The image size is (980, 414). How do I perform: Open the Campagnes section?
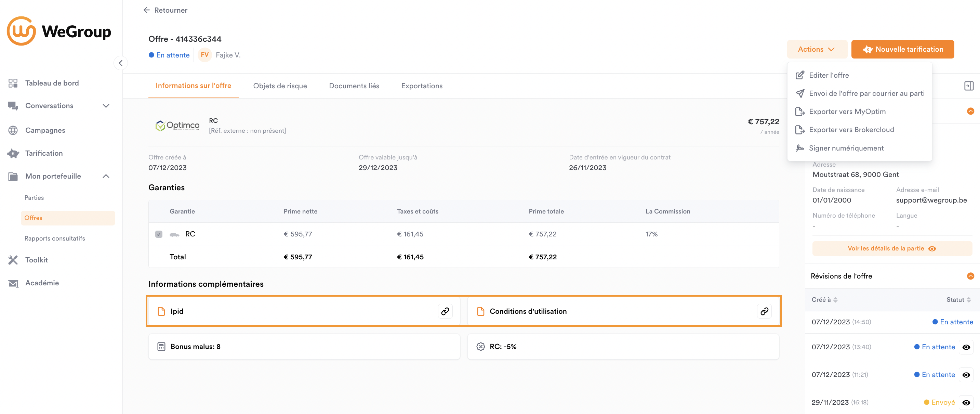[45, 130]
